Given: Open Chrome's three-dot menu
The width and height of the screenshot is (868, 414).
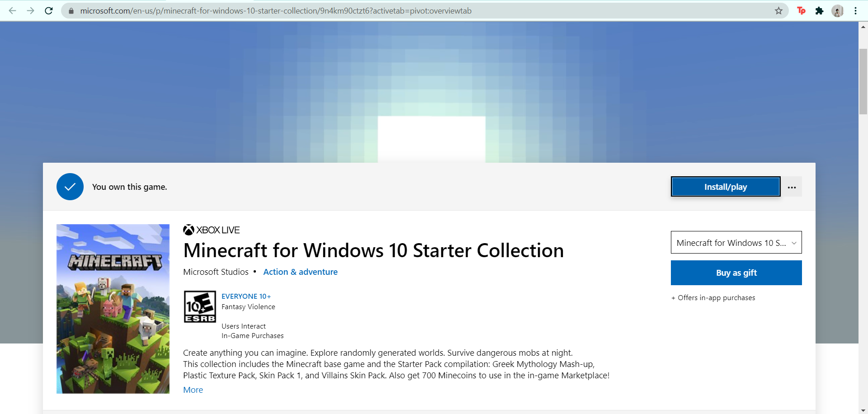Looking at the screenshot, I should click(x=855, y=10).
